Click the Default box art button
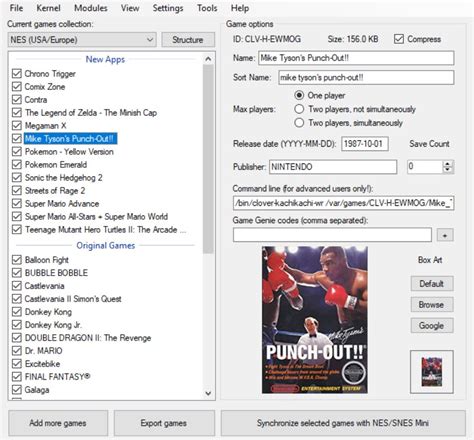 432,284
